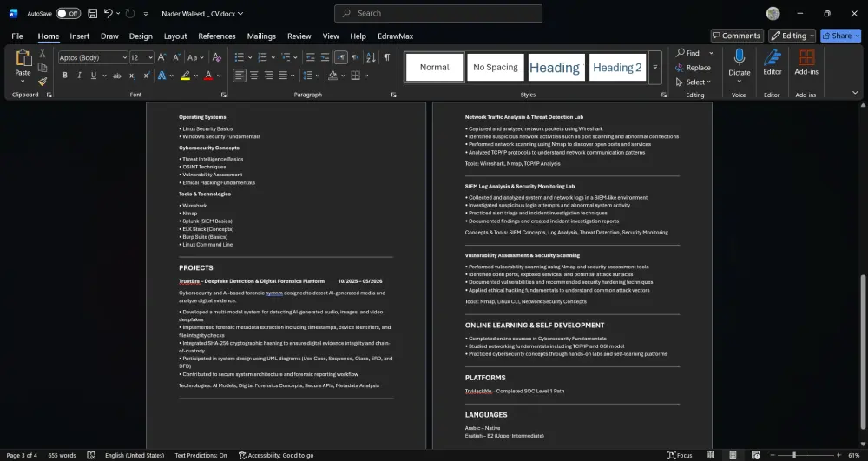
Task: Switch to Read Mode view
Action: 710,455
